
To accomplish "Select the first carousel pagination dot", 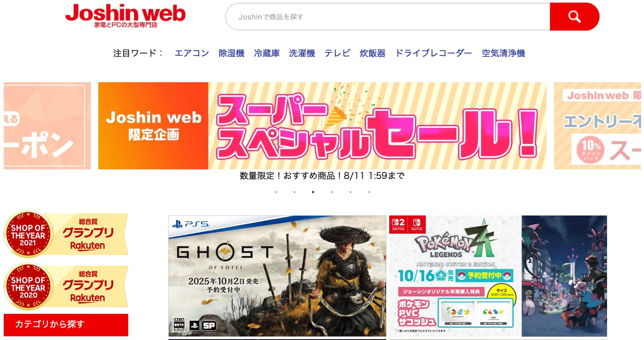I will pyautogui.click(x=276, y=192).
